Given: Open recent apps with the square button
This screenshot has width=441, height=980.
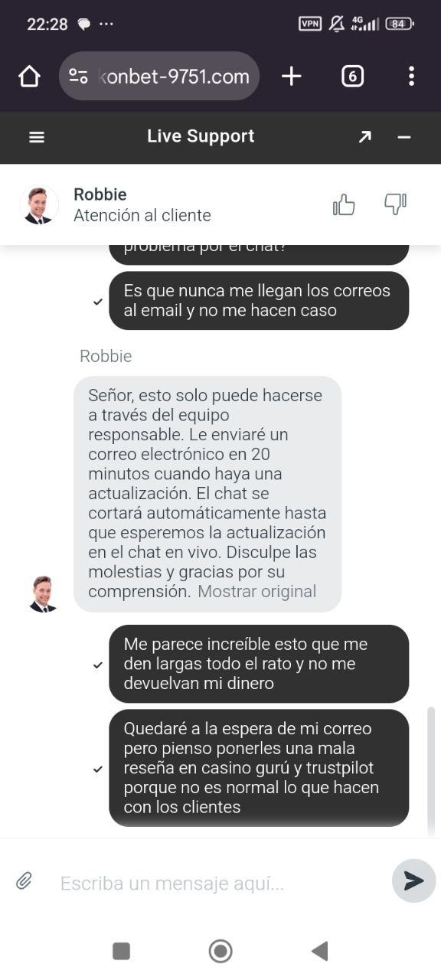Looking at the screenshot, I should click(121, 951).
